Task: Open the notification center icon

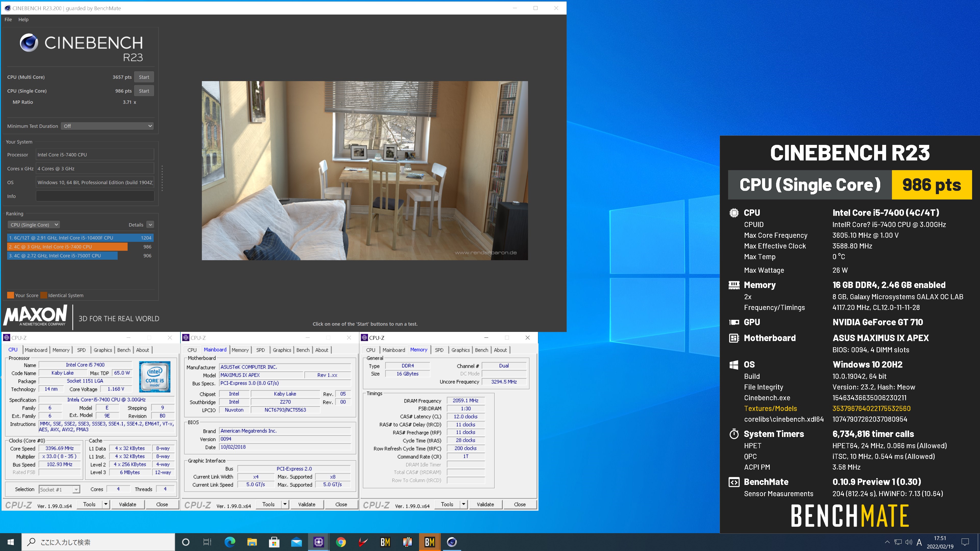Action: [x=965, y=542]
